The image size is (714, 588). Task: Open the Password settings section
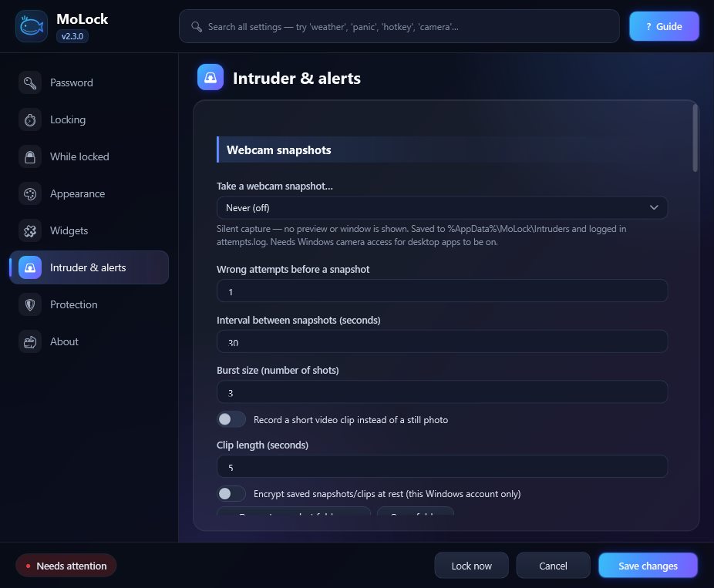pos(89,82)
